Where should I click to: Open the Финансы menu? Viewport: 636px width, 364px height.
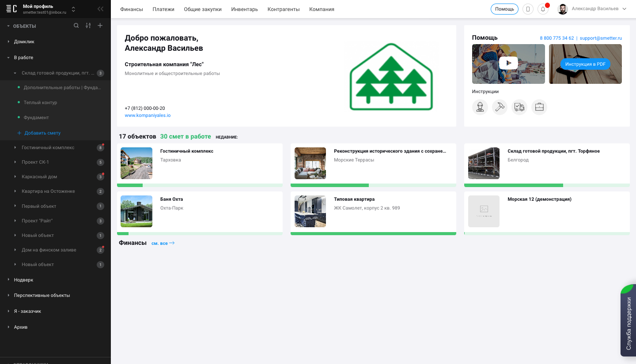tap(132, 9)
